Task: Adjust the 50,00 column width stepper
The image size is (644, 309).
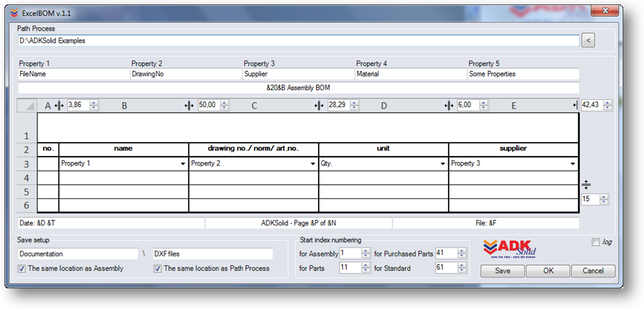Action: (x=224, y=106)
